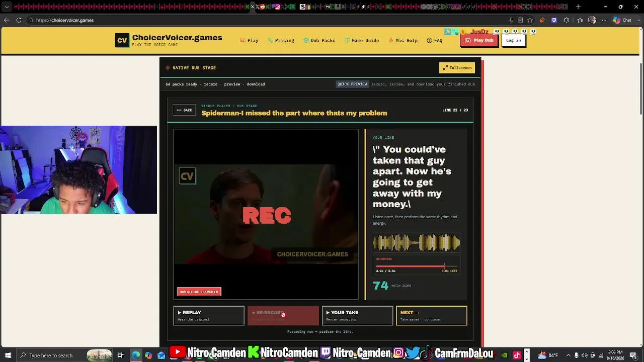Image resolution: width=644 pixels, height=362 pixels.
Task: Open the Play page from the navigation
Action: click(x=249, y=40)
